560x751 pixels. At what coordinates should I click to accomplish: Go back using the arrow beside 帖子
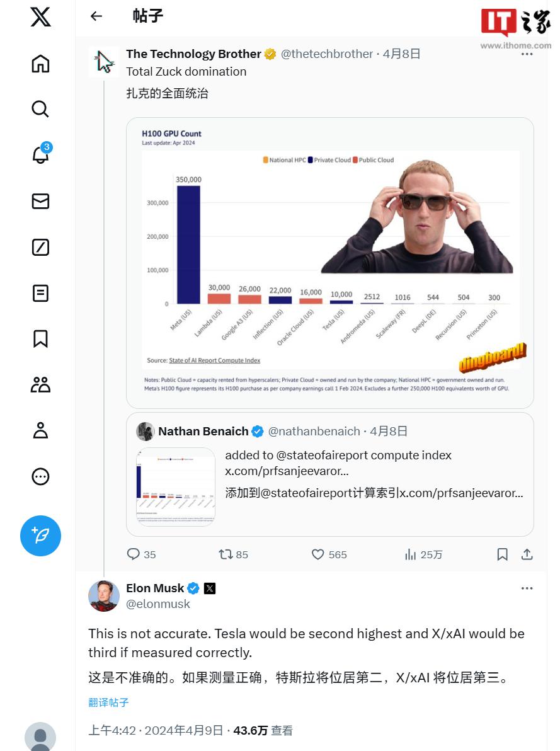tap(96, 16)
